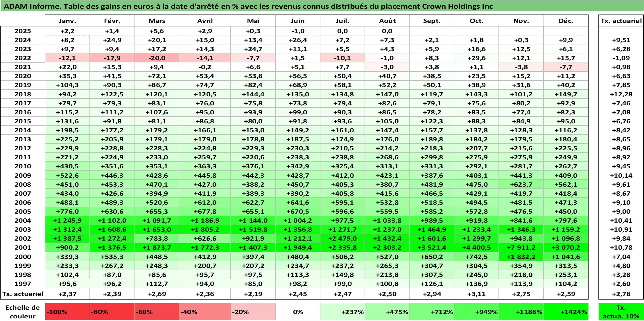Select the 2022 row label

(x=23, y=58)
